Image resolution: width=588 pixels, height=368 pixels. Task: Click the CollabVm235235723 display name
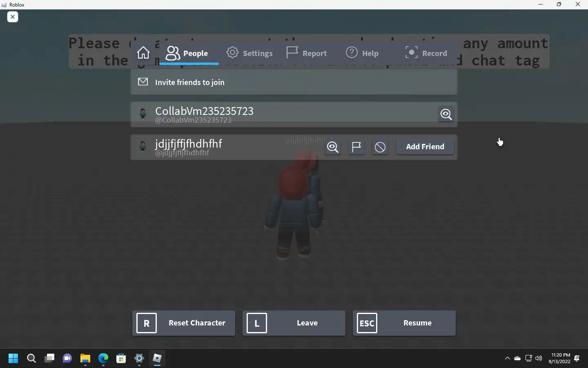click(x=204, y=111)
